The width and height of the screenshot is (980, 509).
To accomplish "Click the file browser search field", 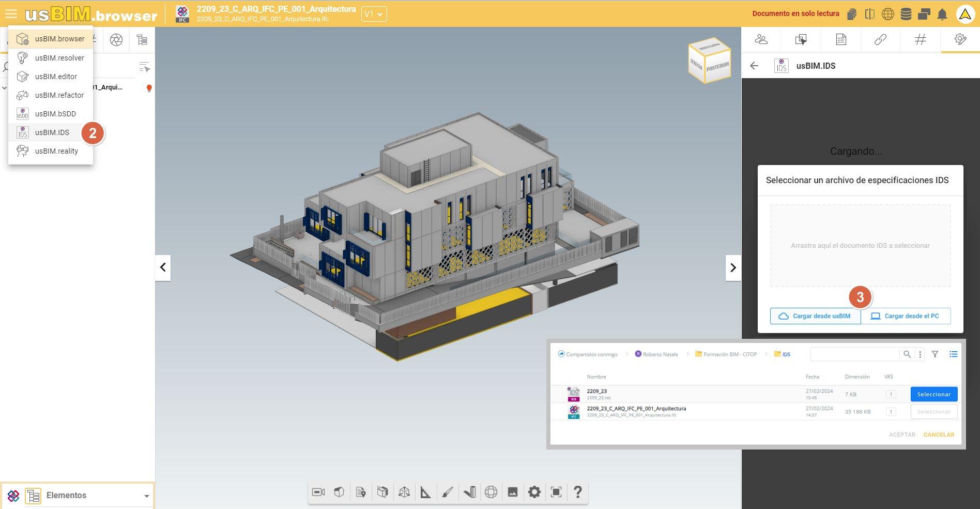I will pos(855,354).
